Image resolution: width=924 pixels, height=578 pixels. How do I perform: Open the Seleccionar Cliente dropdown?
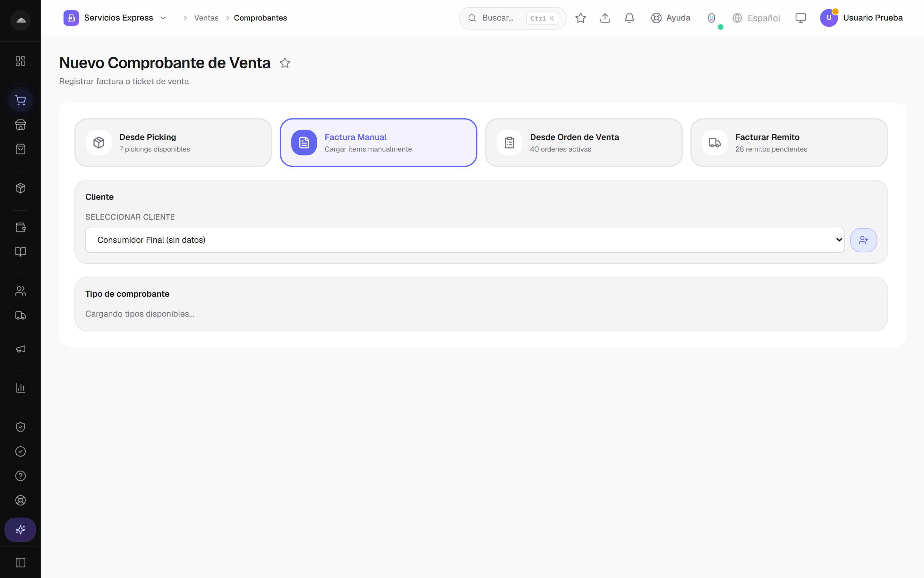click(465, 240)
